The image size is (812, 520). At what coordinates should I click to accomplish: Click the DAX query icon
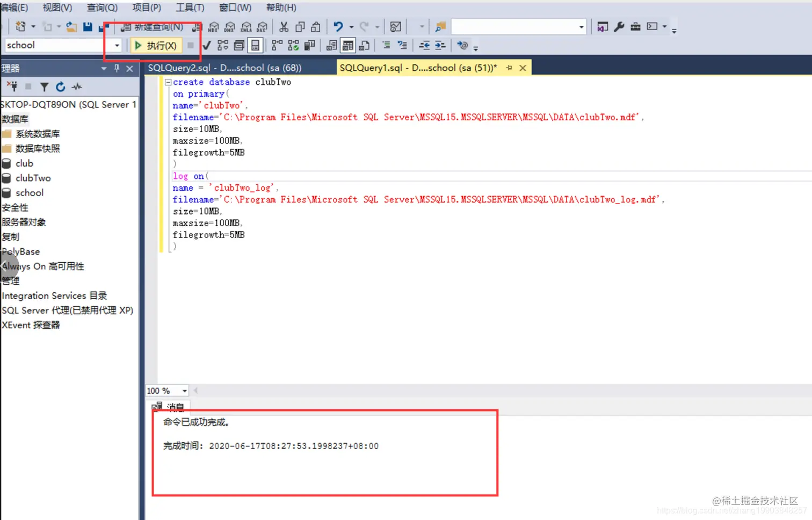(x=262, y=27)
